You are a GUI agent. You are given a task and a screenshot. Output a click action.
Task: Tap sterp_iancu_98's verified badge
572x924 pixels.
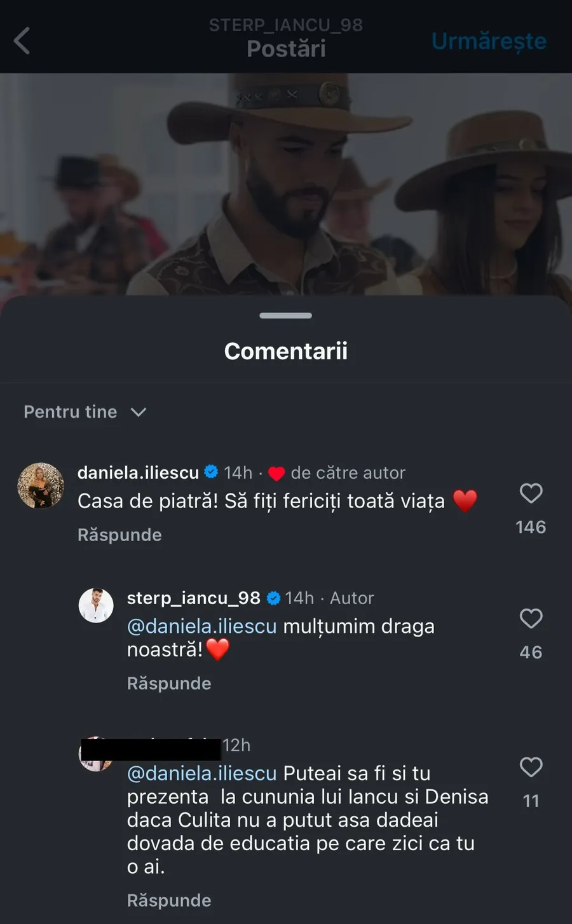(274, 598)
